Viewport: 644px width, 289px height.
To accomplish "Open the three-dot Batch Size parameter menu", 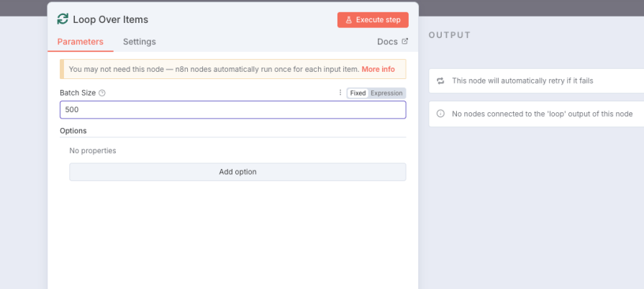I will [x=340, y=93].
